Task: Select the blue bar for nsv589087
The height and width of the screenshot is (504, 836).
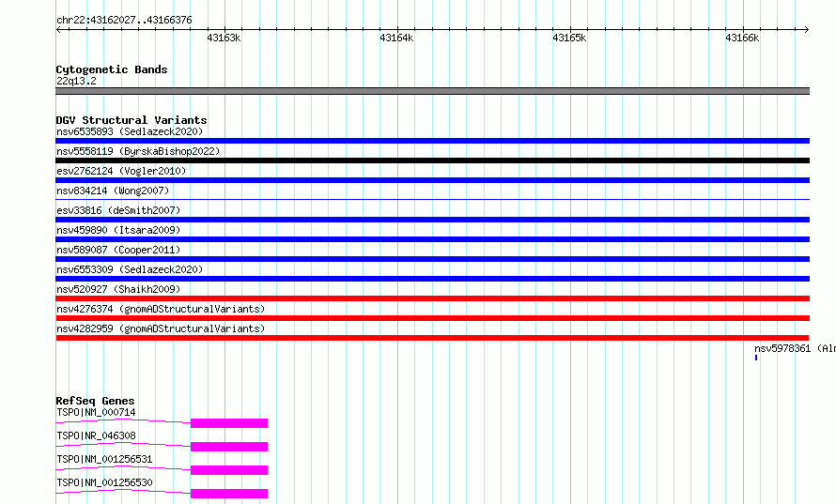Action: coord(432,259)
